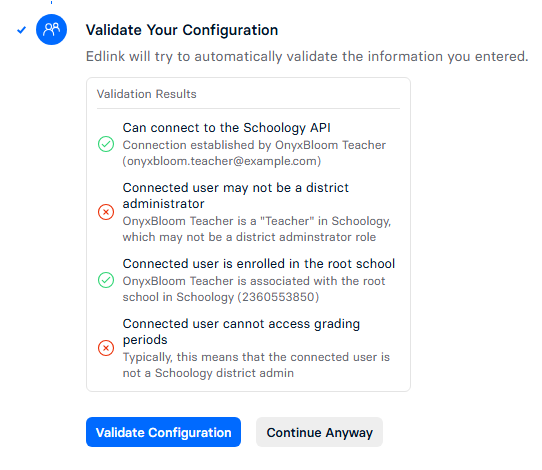Click green check icon for root school enrollment
The width and height of the screenshot is (542, 470).
coord(106,280)
